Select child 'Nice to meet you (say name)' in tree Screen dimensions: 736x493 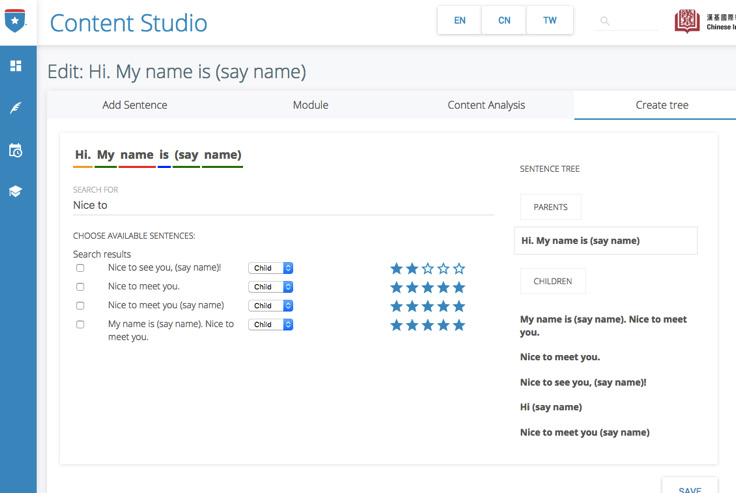click(585, 432)
